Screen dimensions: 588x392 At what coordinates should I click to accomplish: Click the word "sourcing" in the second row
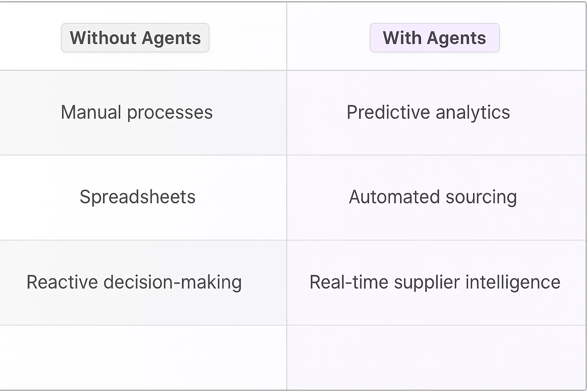coord(481,197)
